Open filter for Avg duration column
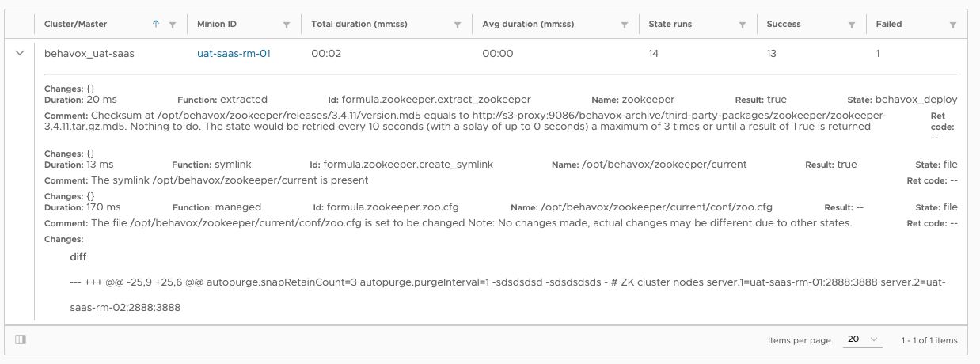 tap(625, 25)
